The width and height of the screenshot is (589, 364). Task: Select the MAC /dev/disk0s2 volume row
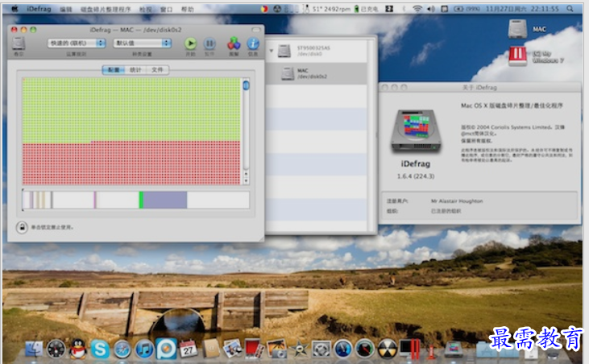(x=317, y=73)
